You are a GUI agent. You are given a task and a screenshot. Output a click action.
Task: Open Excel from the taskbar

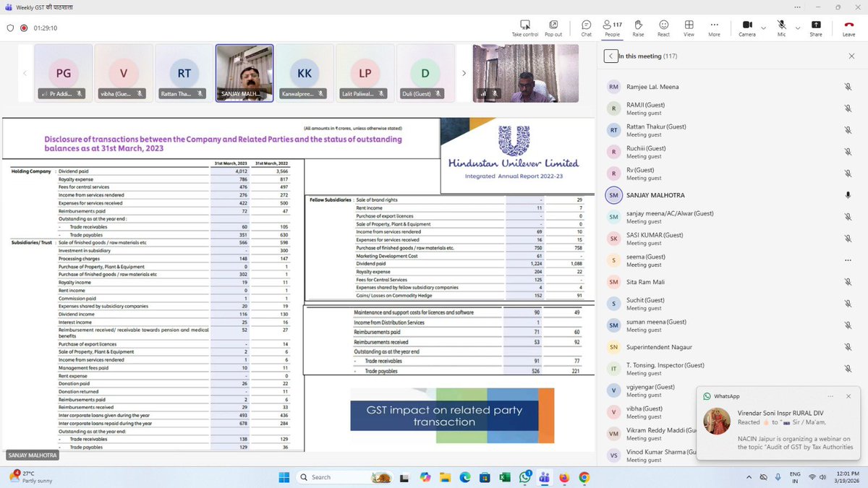point(505,477)
